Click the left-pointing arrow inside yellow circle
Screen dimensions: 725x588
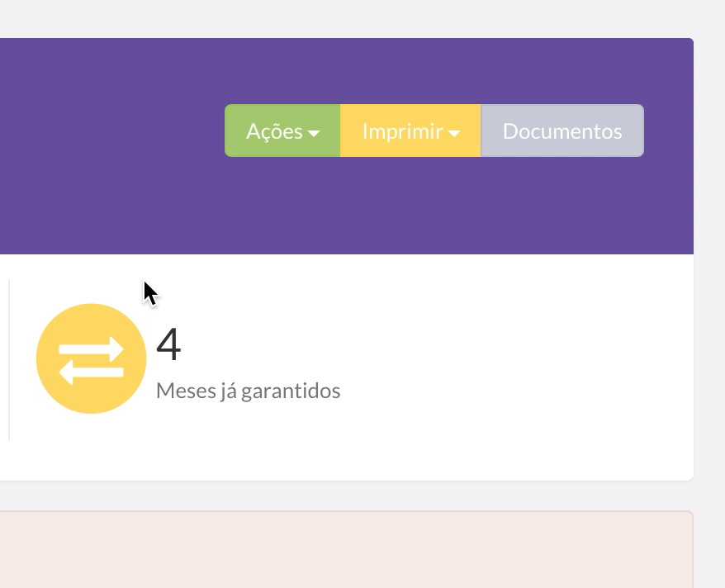click(x=89, y=372)
